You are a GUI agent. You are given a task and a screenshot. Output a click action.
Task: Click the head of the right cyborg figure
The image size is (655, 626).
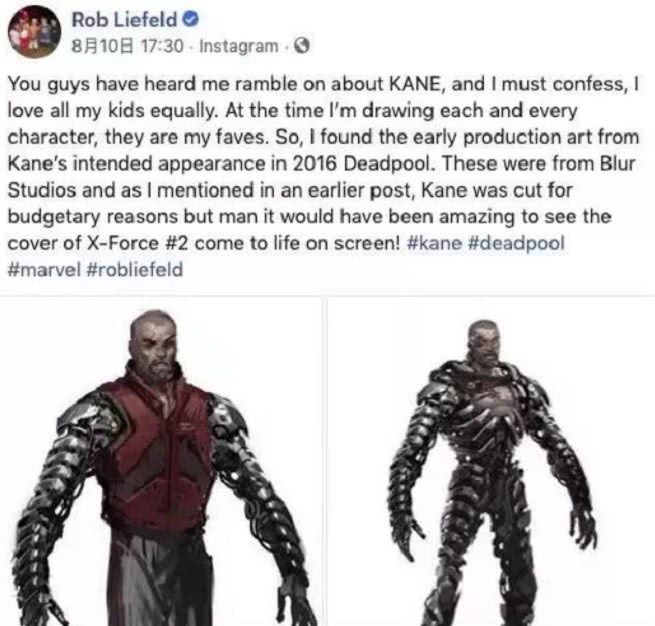pos(486,342)
